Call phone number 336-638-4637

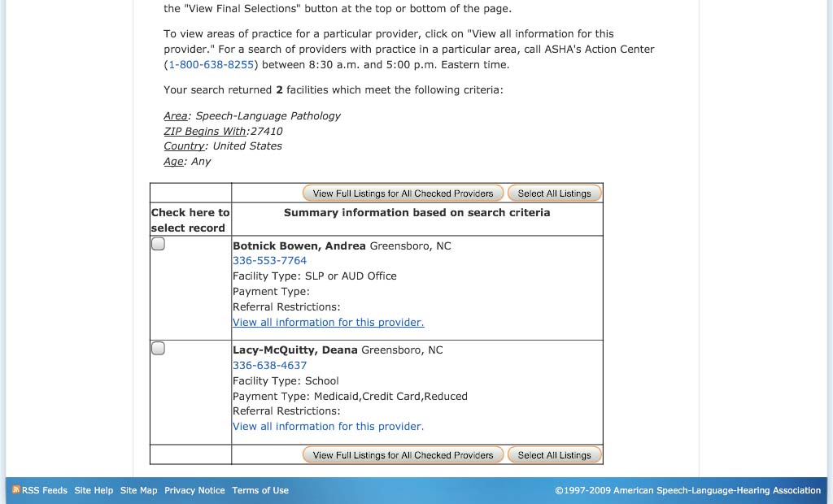click(270, 365)
